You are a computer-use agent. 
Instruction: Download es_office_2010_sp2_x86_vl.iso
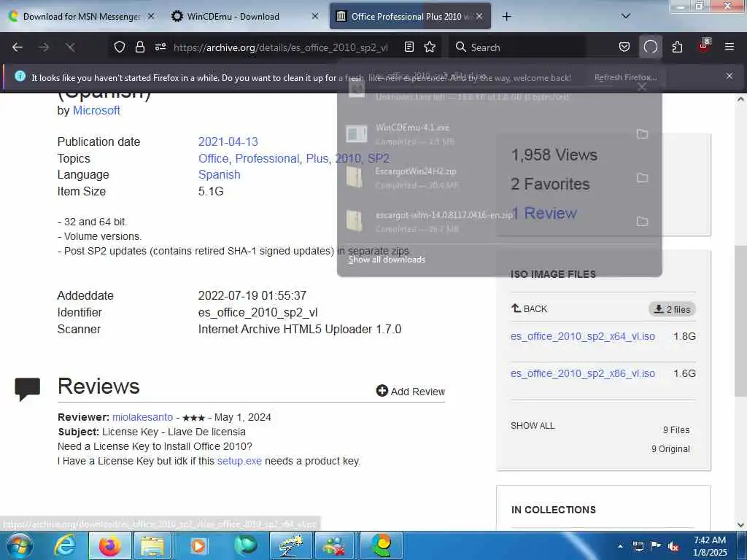582,374
